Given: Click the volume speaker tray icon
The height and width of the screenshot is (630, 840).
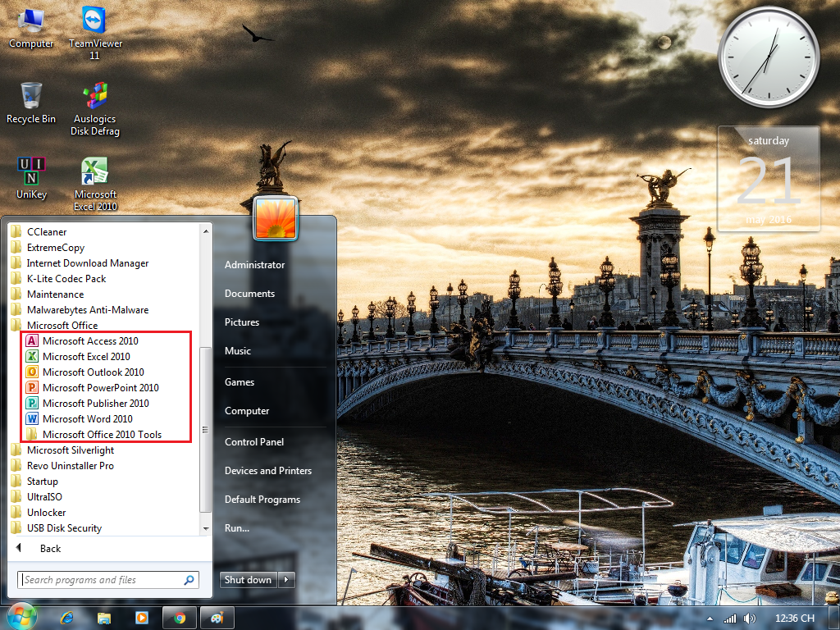Looking at the screenshot, I should [x=750, y=619].
